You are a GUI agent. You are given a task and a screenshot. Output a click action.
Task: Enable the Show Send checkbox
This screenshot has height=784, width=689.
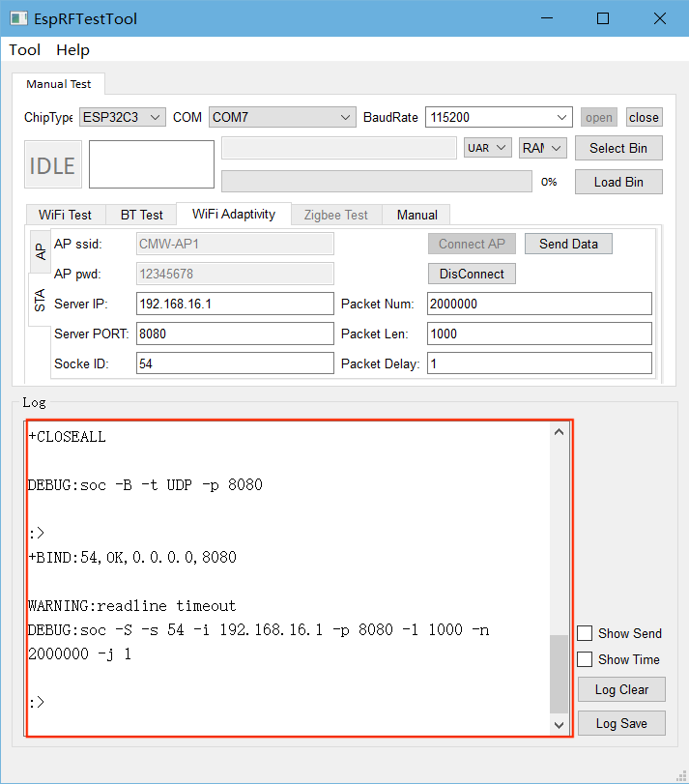pos(585,633)
